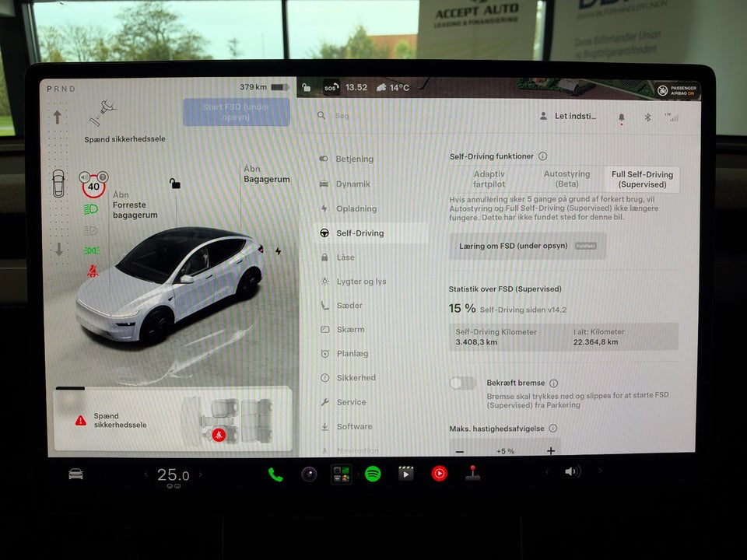Viewport: 747px width, 560px height.
Task: Lower volume with left chevron
Action: pos(547,471)
